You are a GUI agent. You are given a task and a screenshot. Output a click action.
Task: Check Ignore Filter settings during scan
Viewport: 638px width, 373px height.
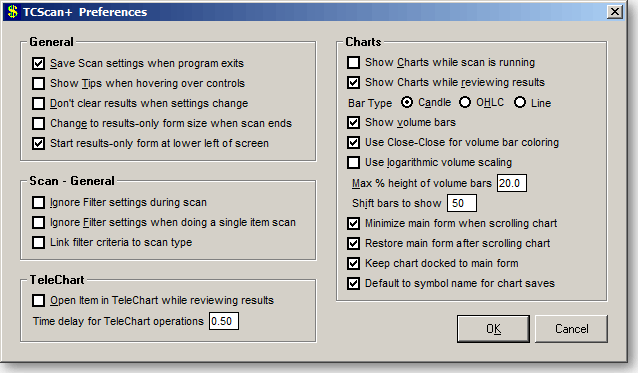(39, 202)
